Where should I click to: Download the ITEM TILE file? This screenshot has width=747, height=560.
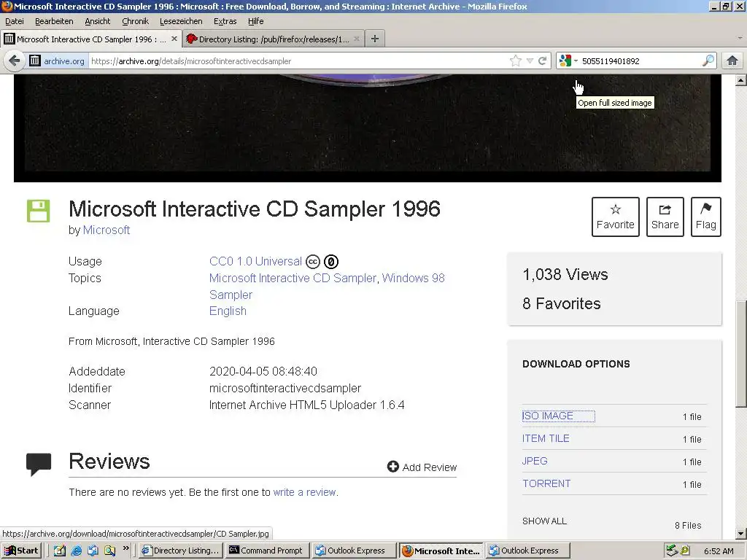tap(546, 438)
